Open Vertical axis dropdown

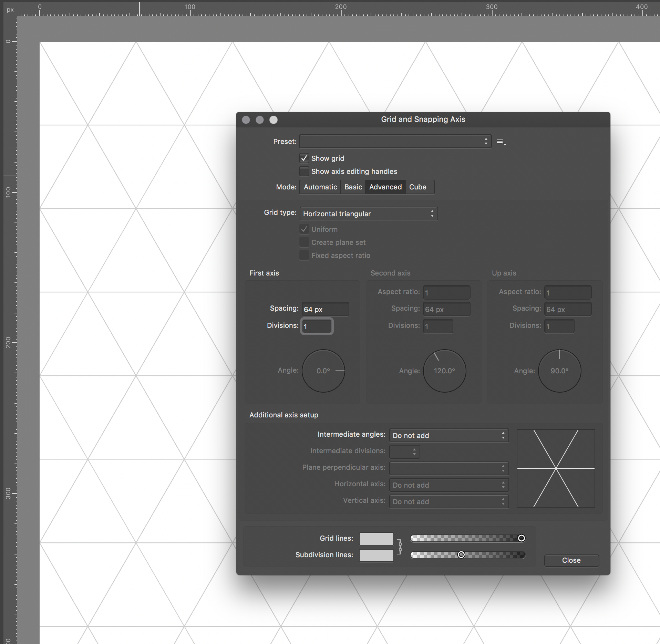point(449,501)
